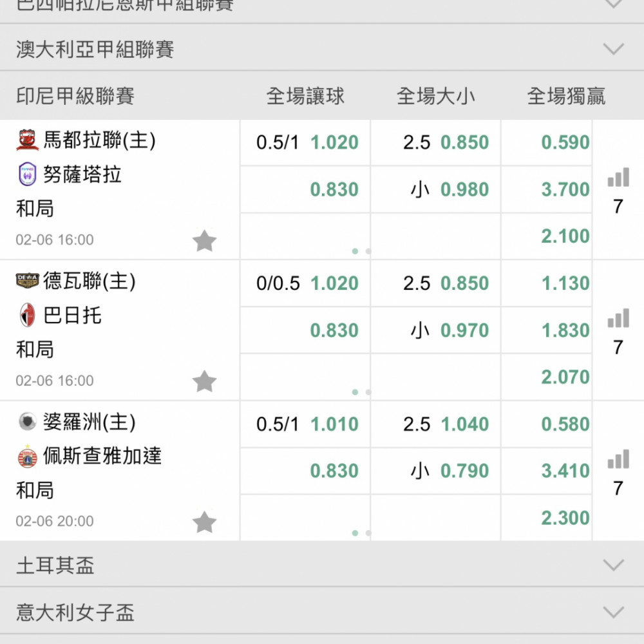
Task: Click the 德瓦聯 team logo
Action: (28, 281)
